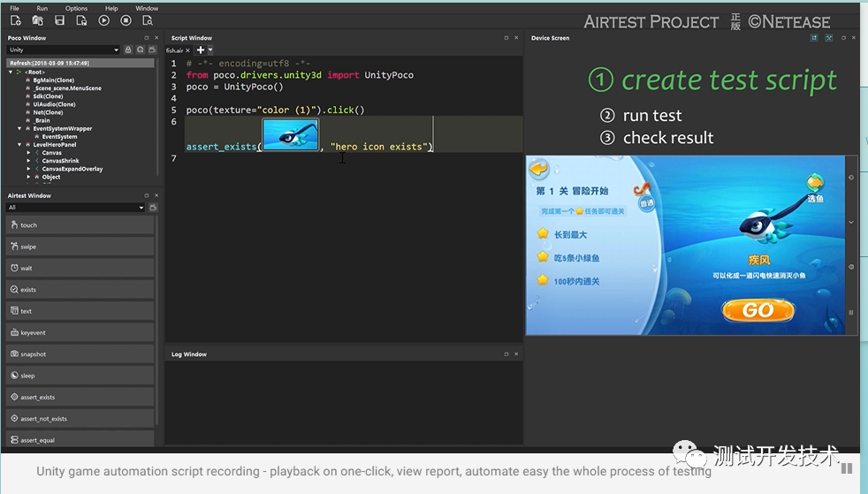Click code line 5 poco texture click
Viewport: 868px width, 494px height.
tap(275, 110)
